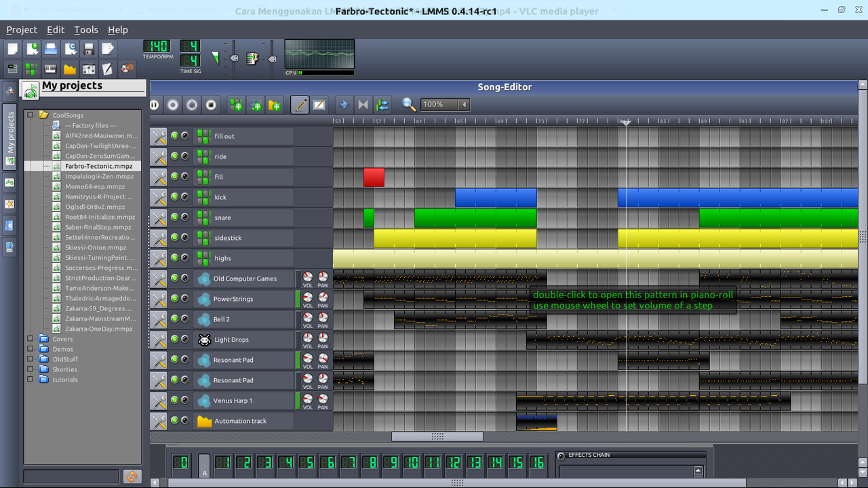Open the Edit menu
Image resolution: width=868 pixels, height=488 pixels.
[56, 30]
